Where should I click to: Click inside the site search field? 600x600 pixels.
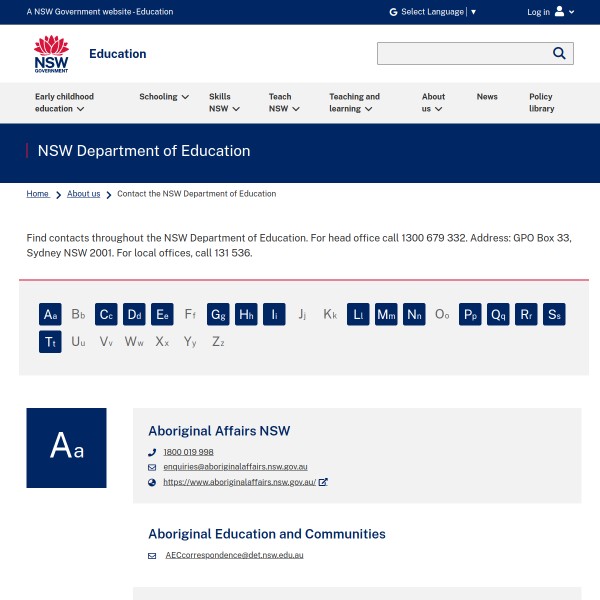tap(460, 53)
